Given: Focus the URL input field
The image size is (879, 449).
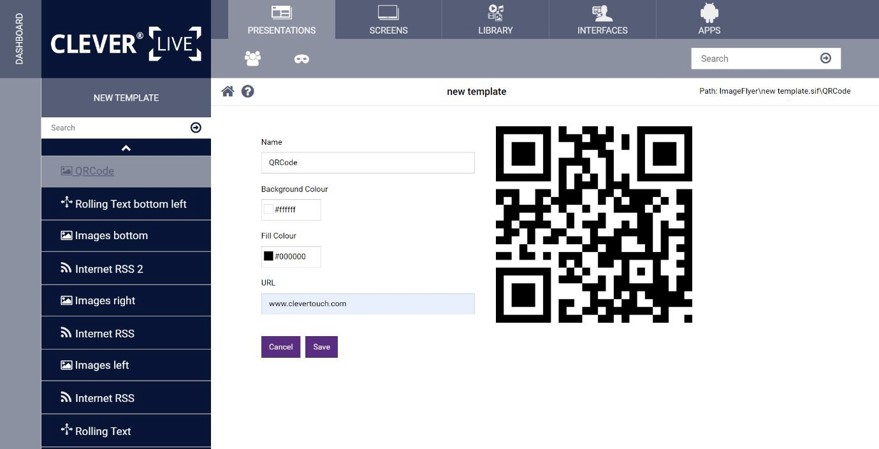Looking at the screenshot, I should pos(368,304).
